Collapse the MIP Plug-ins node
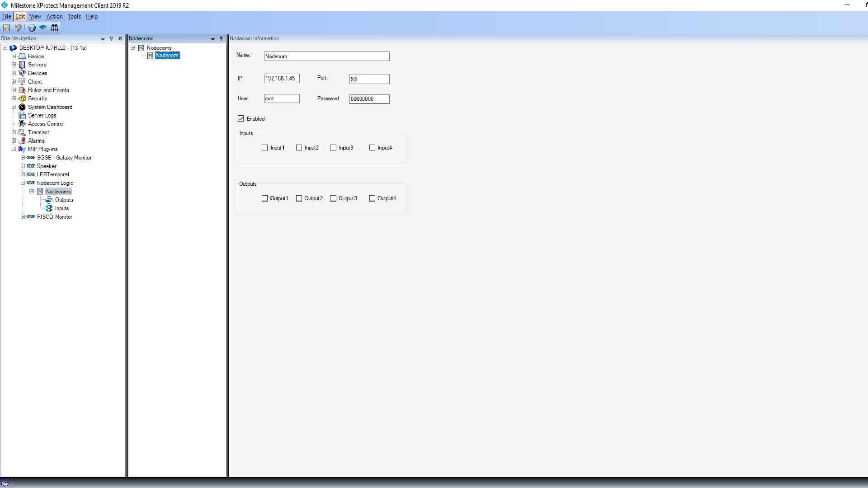 [14, 149]
